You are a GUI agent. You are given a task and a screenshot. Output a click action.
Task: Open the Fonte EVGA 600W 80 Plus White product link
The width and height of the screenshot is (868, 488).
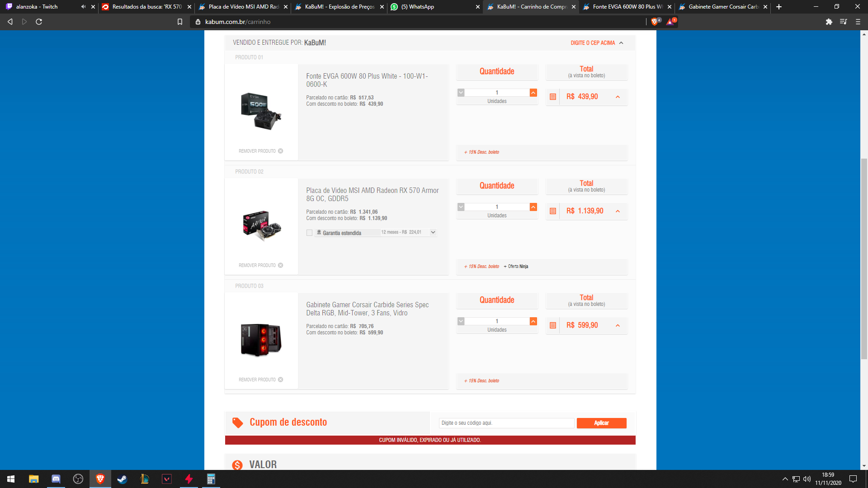pyautogui.click(x=367, y=80)
